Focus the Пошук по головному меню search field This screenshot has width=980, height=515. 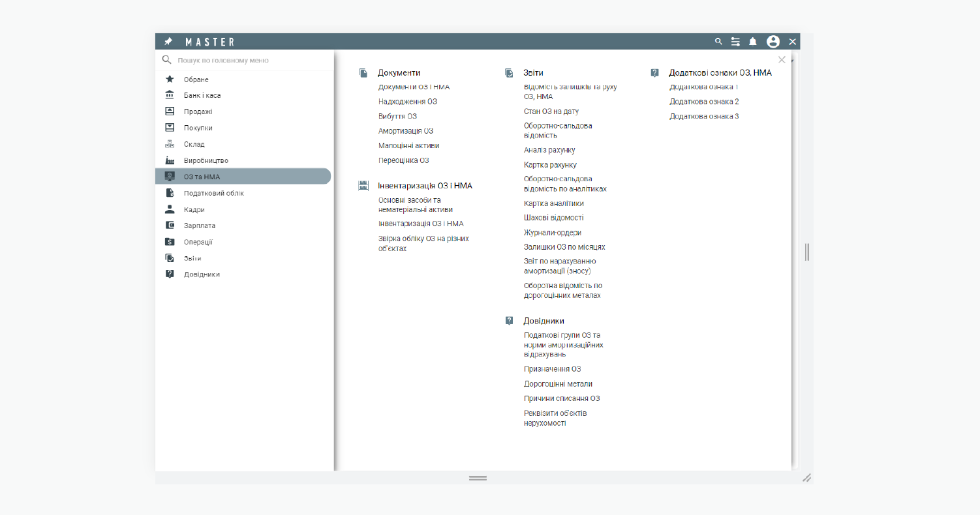245,60
